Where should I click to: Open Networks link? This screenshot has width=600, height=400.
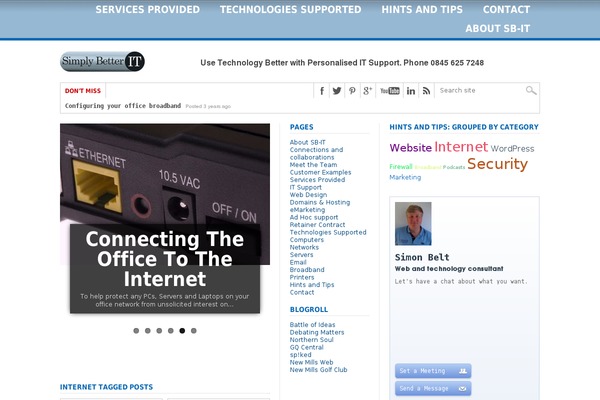point(304,247)
